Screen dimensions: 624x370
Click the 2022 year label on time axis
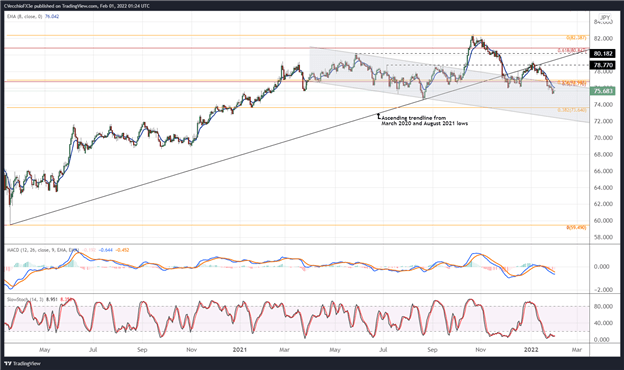click(x=531, y=350)
